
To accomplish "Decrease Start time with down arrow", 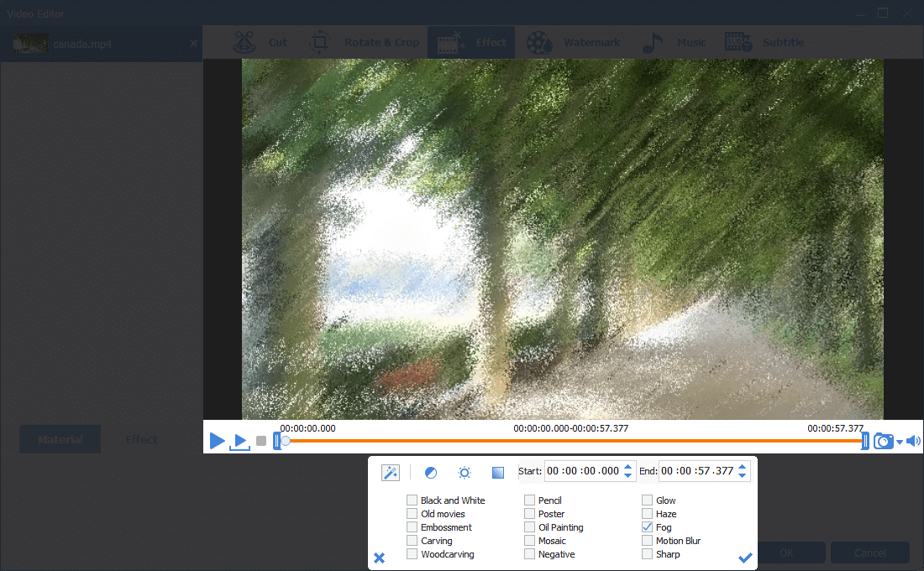I will click(627, 475).
